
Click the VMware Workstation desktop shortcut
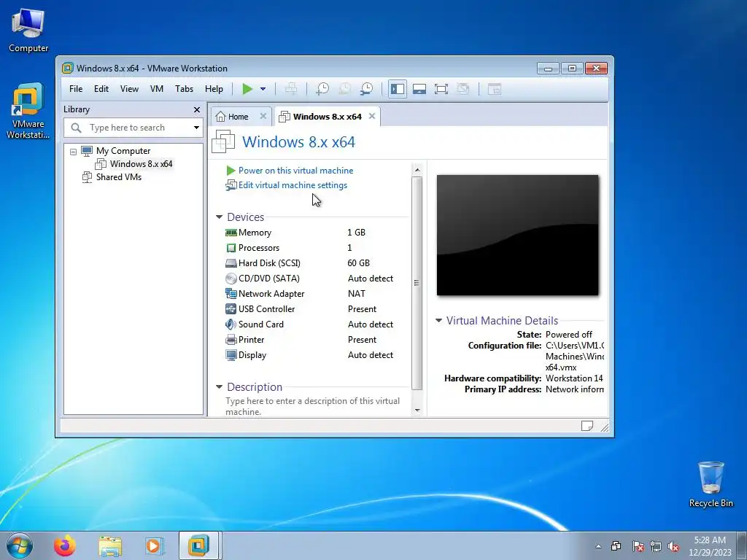(x=28, y=111)
